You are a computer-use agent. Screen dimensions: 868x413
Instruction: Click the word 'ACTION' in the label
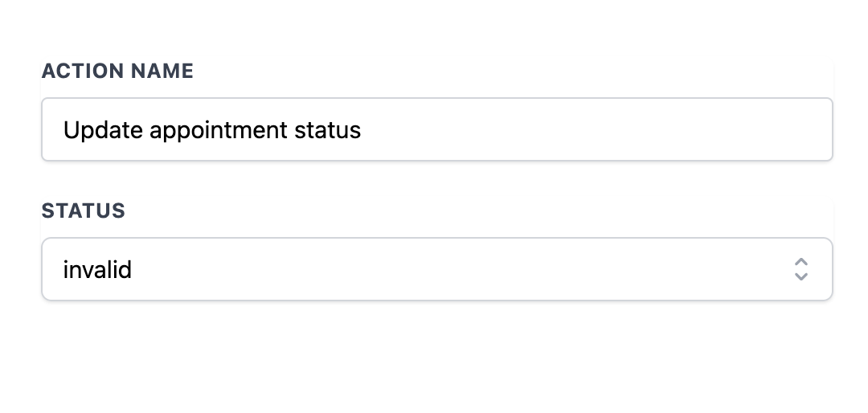[83, 71]
